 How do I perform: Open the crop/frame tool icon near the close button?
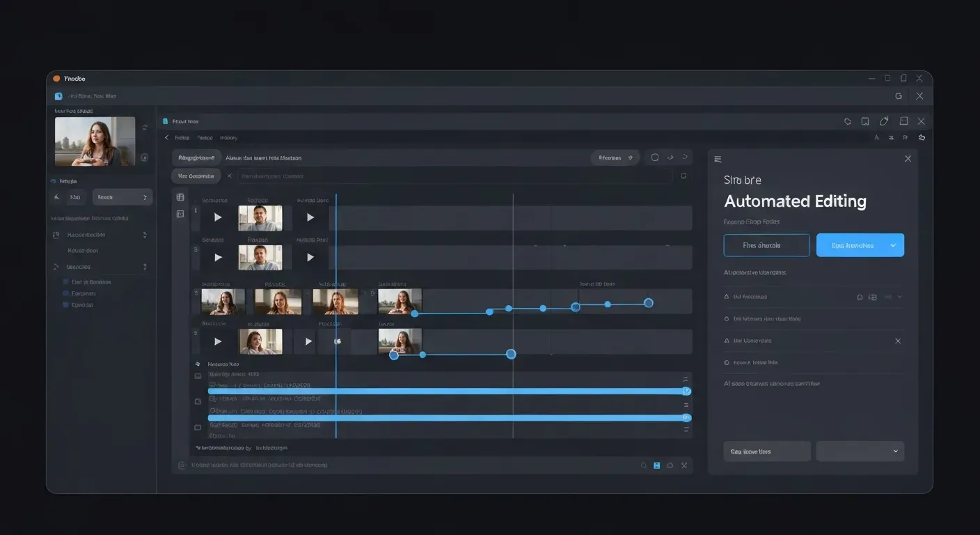pyautogui.click(x=903, y=121)
